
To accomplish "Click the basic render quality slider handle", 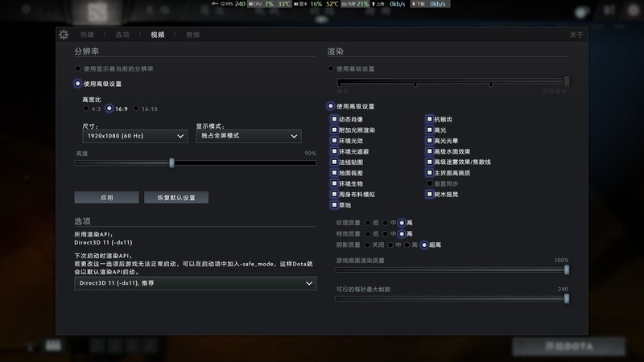I will (x=567, y=81).
